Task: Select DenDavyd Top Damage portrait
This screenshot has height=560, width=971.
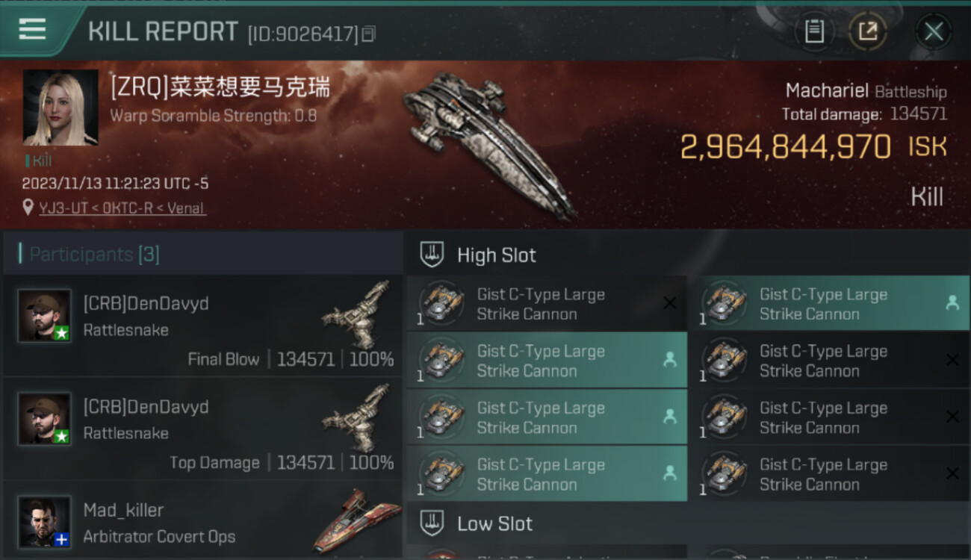Action: pos(45,418)
